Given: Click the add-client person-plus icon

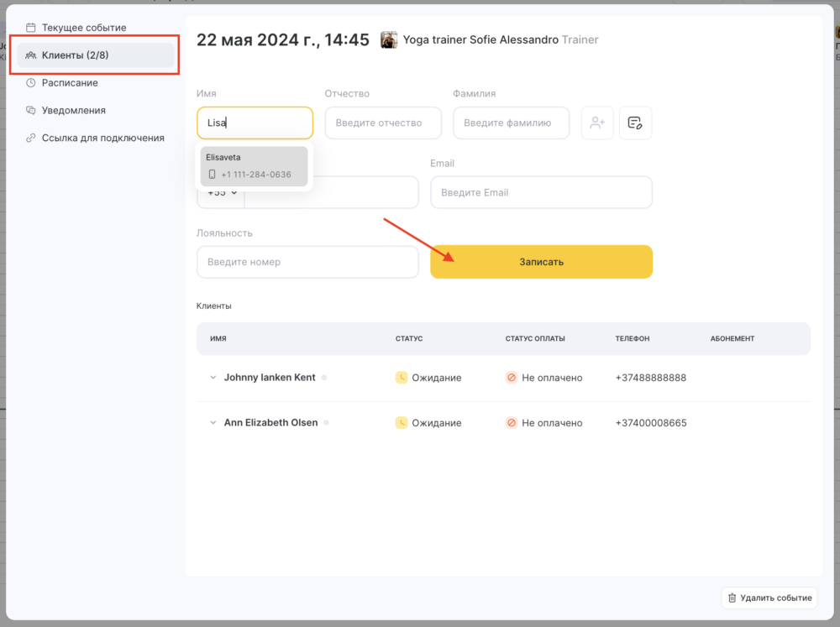Looking at the screenshot, I should click(x=597, y=123).
